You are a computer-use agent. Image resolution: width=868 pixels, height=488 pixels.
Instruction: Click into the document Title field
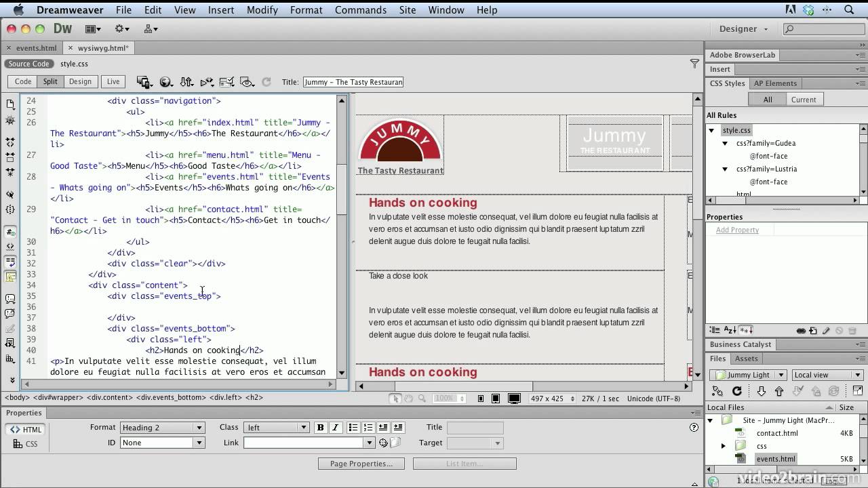pos(353,82)
